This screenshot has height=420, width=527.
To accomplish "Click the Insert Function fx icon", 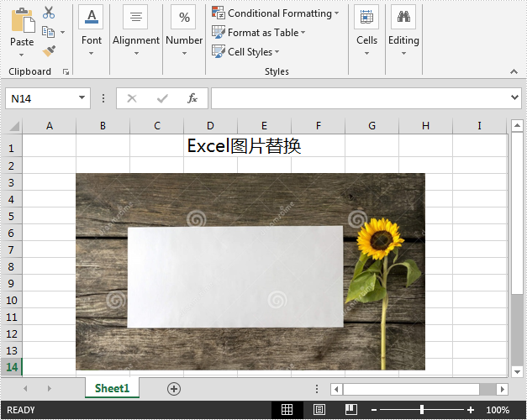I will click(192, 98).
